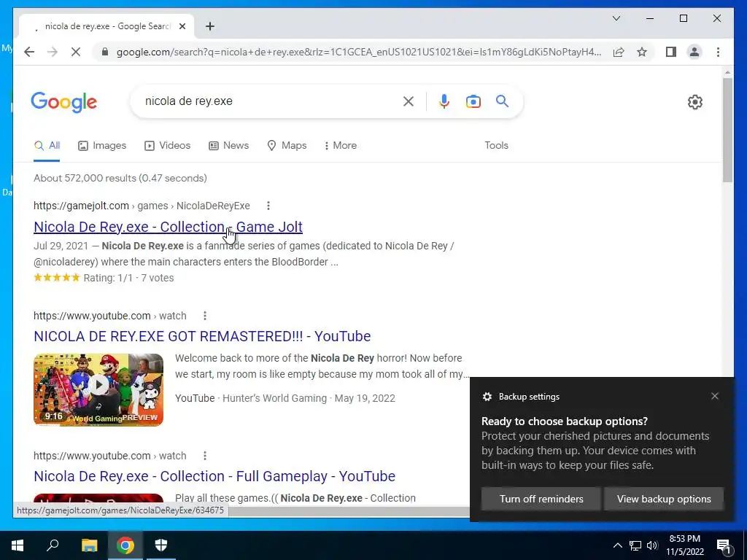Close the nicola de rey.exe tab
The image size is (747, 560).
tap(182, 26)
